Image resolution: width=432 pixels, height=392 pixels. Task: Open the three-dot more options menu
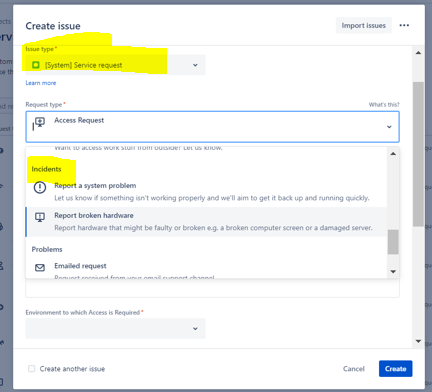404,25
